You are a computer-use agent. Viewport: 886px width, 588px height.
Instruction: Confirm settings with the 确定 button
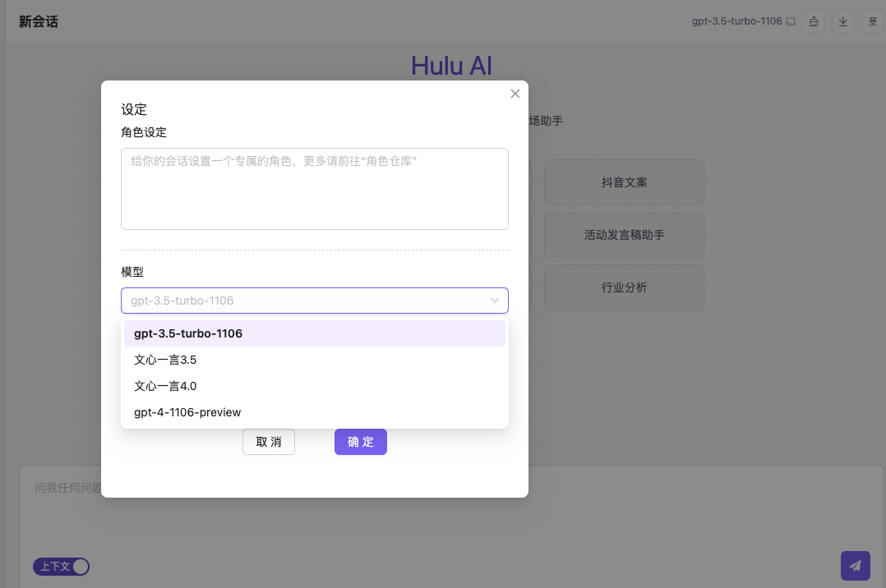[x=361, y=442]
